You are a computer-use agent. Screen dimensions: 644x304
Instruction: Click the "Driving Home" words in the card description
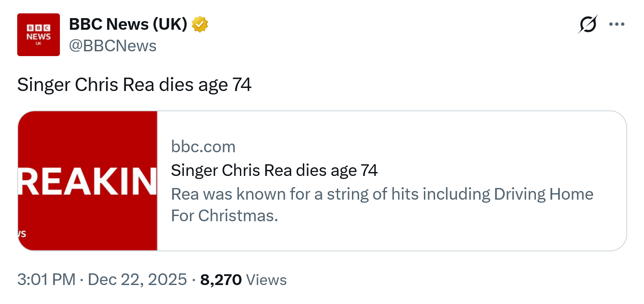click(x=544, y=194)
